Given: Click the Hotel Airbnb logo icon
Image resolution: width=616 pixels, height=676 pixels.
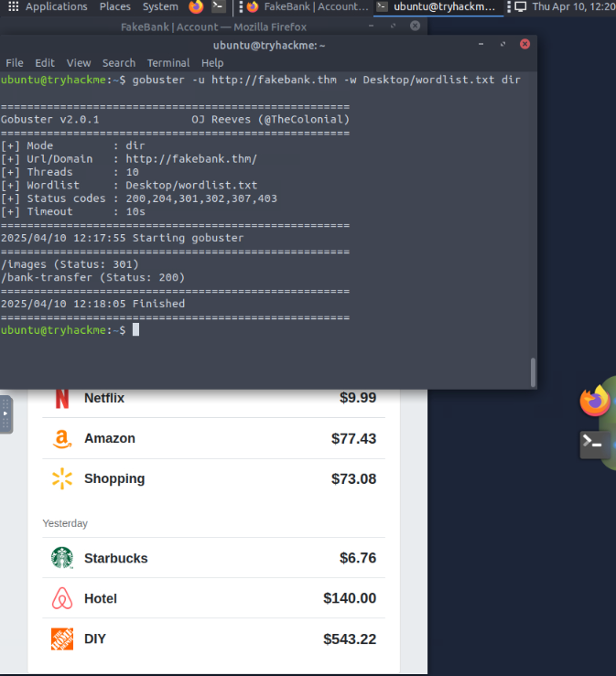Looking at the screenshot, I should click(x=62, y=598).
